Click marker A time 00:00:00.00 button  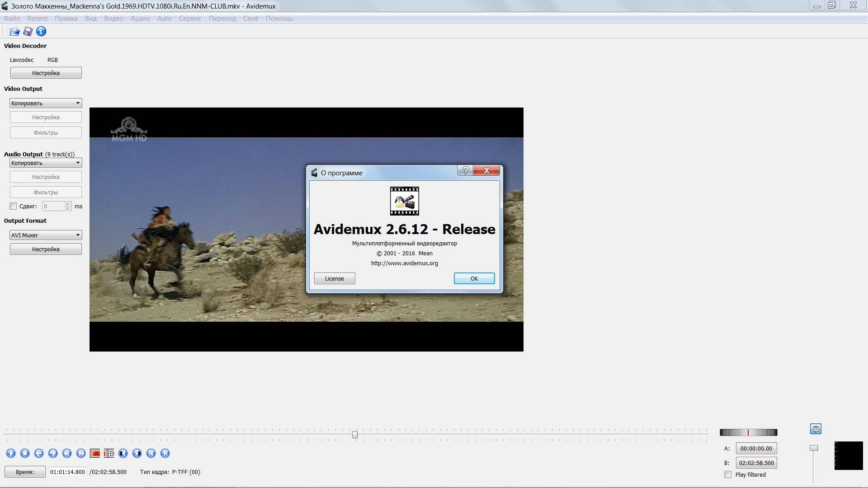click(756, 448)
